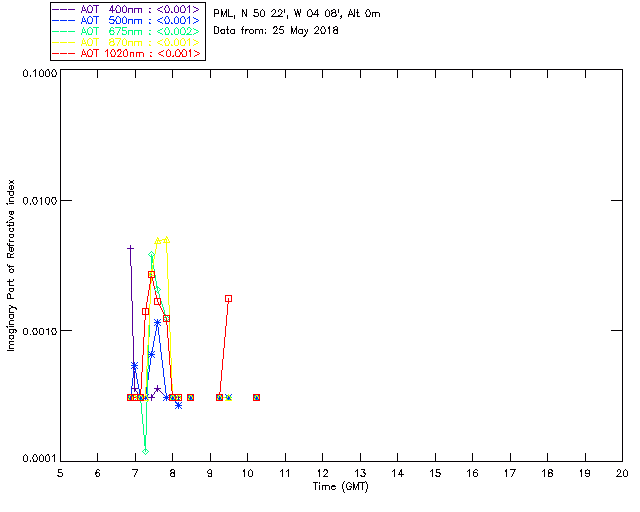The height and width of the screenshot is (512, 640).
Task: Click the red dashed line sample in legend
Action: click(64, 53)
